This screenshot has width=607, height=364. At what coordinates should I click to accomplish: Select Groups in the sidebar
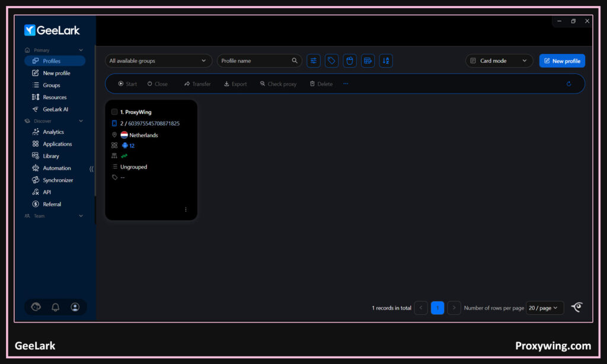click(52, 85)
